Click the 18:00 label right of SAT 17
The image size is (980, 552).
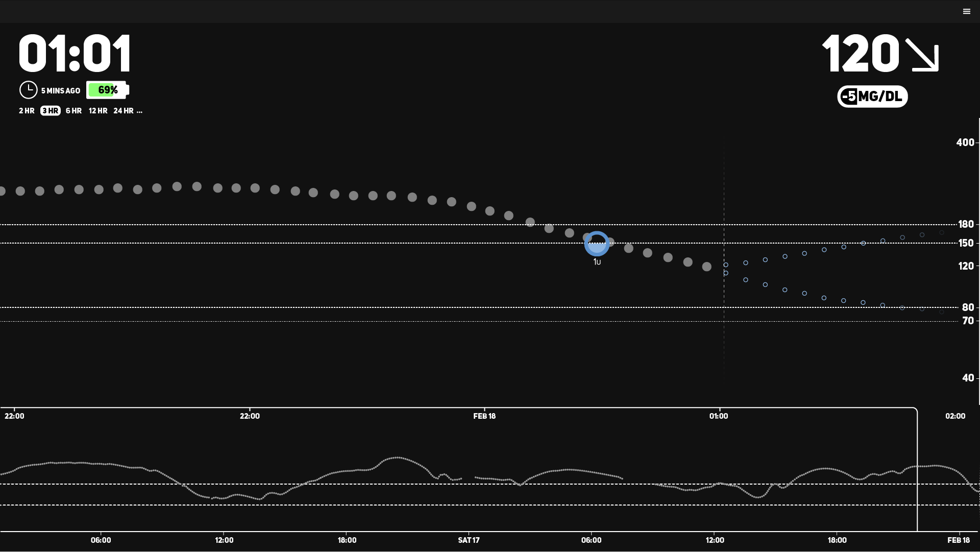[x=837, y=540]
